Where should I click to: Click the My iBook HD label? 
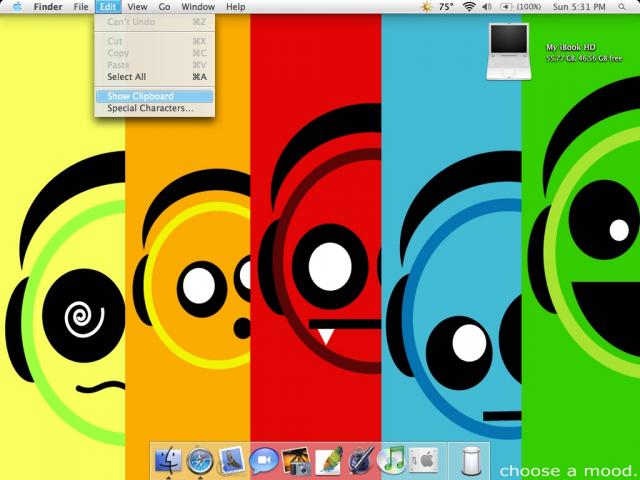point(571,48)
